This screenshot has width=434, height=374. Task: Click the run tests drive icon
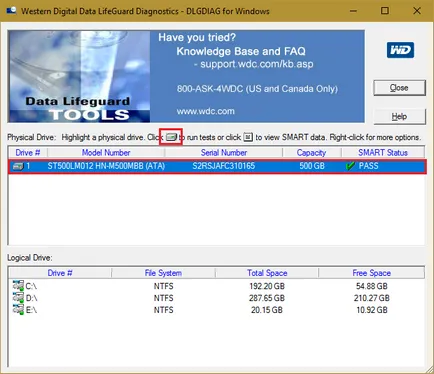click(x=171, y=137)
